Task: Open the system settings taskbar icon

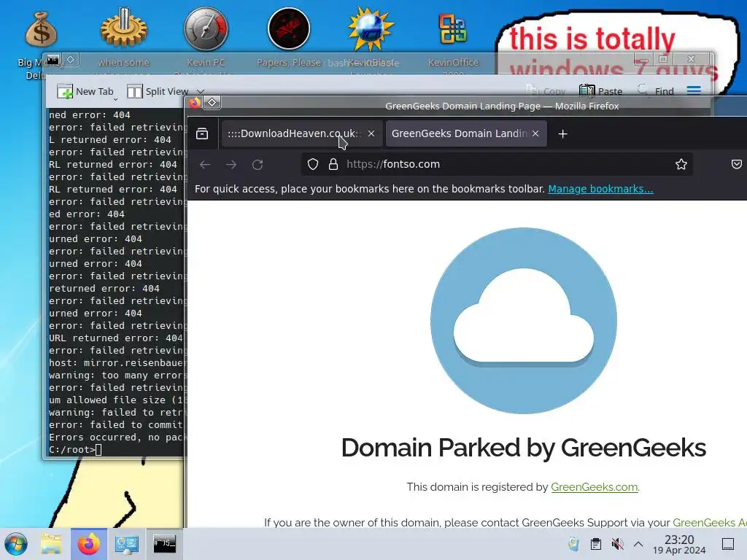Action: pos(127,544)
